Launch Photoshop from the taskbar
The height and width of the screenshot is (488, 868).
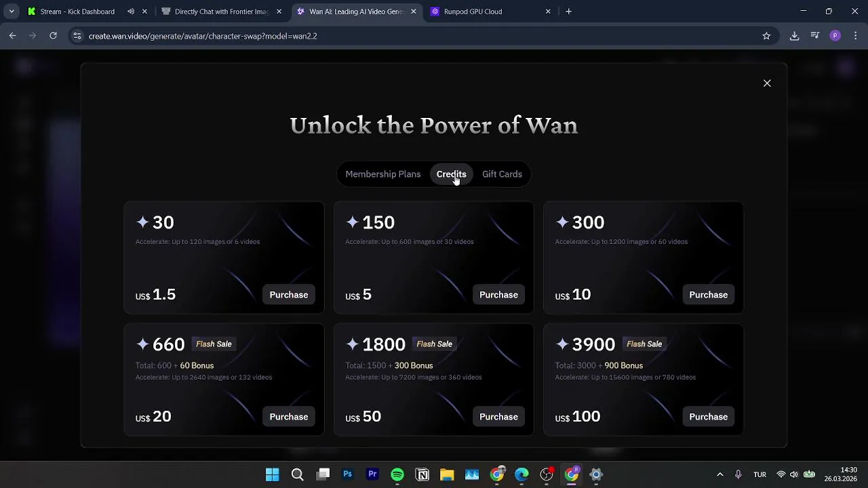tap(347, 474)
